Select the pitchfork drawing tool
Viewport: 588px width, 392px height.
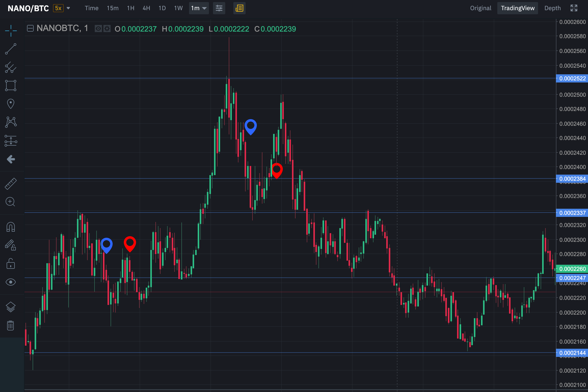tap(11, 67)
